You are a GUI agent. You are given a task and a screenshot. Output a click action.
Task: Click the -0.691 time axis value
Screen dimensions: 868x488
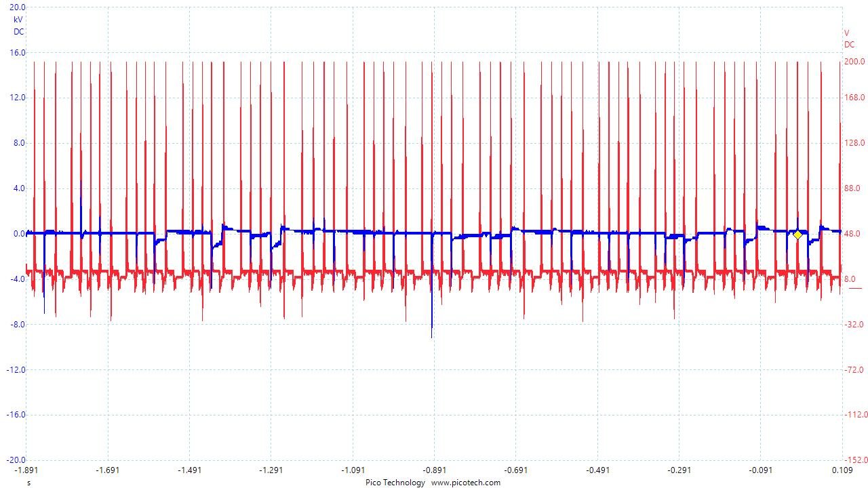(x=515, y=470)
